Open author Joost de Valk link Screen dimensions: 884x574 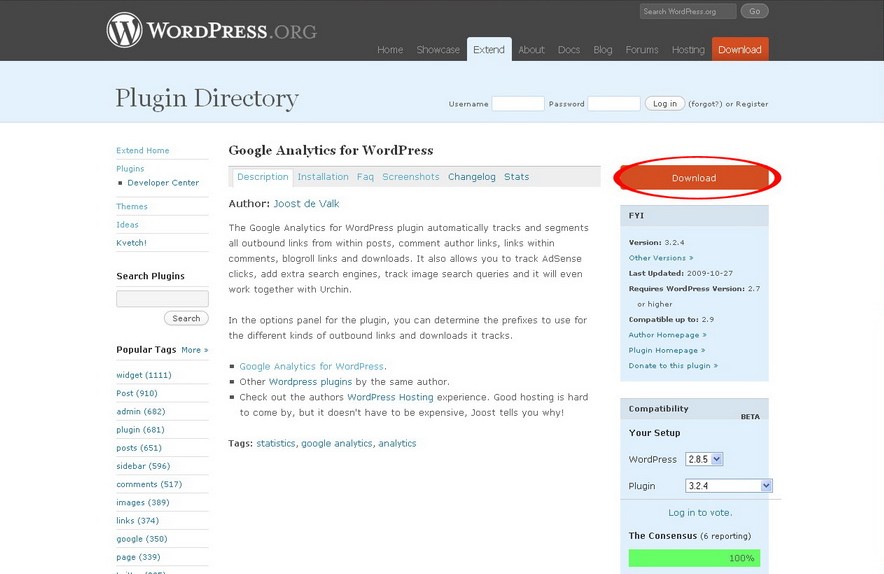click(x=306, y=204)
